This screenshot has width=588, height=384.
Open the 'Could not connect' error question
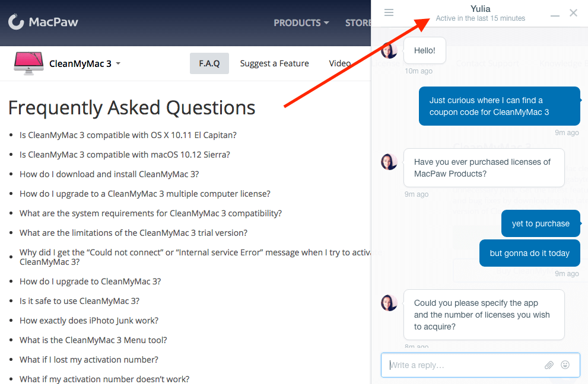195,257
